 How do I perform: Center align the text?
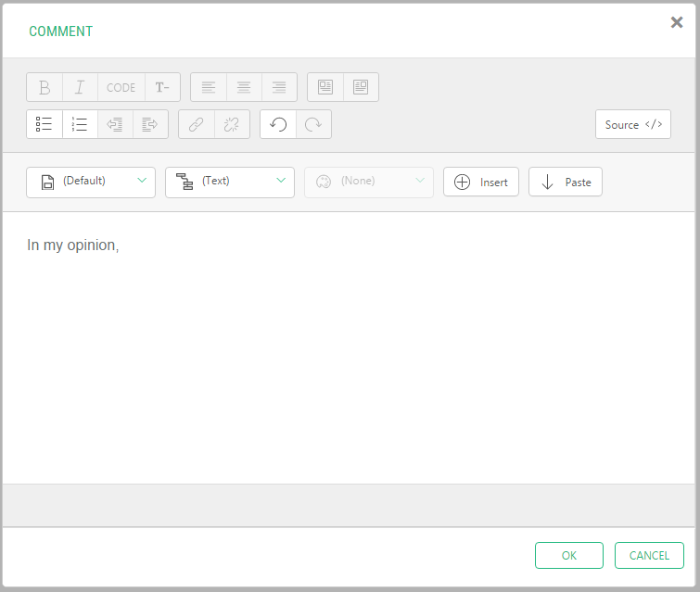244,87
